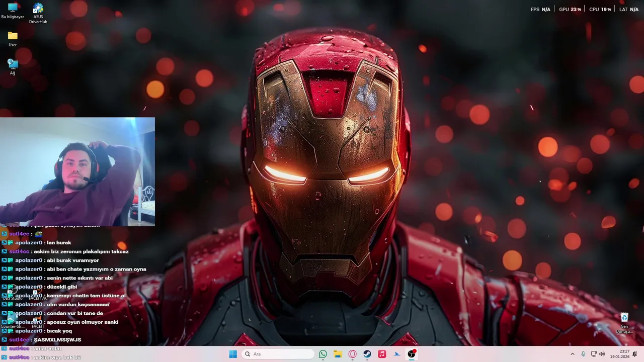Open the ASUS DriverHub shortcut
The height and width of the screenshot is (362, 644).
(x=38, y=13)
